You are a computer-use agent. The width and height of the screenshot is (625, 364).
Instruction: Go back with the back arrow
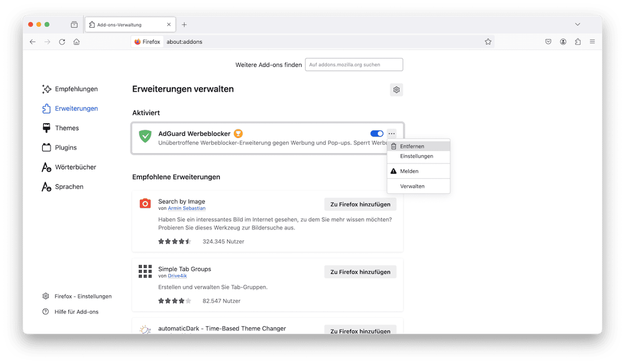[33, 42]
